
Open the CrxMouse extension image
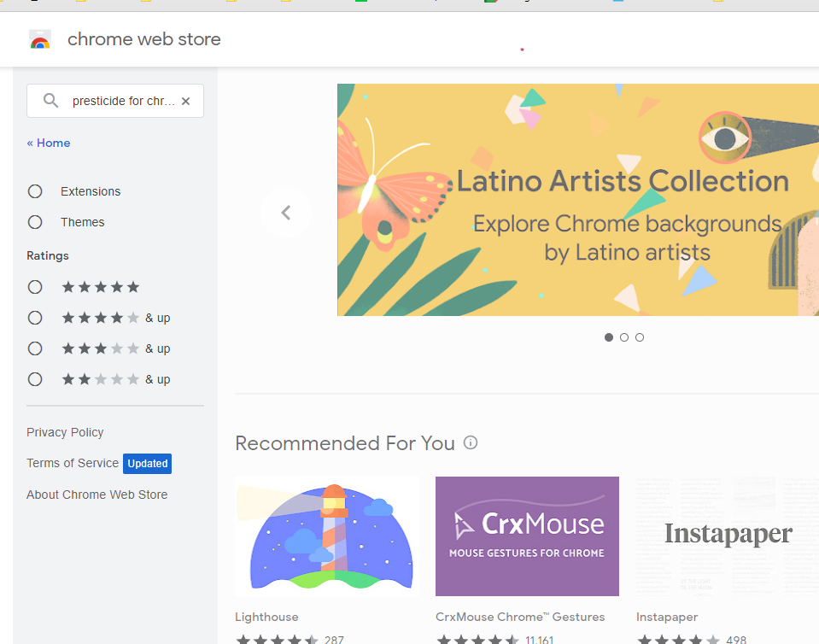(527, 536)
